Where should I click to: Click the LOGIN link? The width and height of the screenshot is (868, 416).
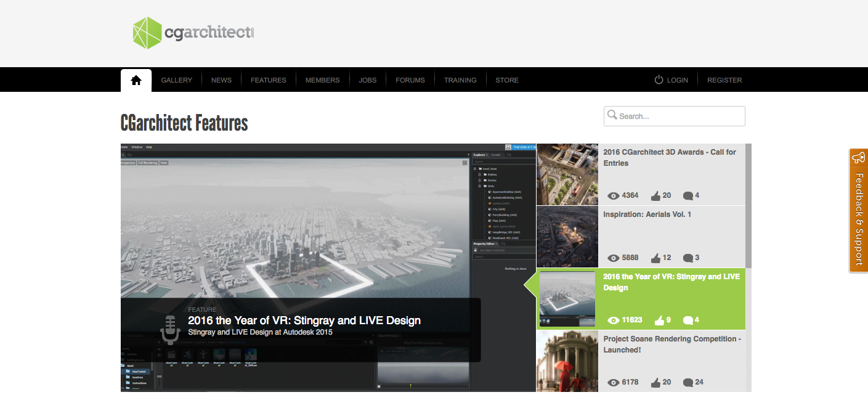click(x=678, y=80)
